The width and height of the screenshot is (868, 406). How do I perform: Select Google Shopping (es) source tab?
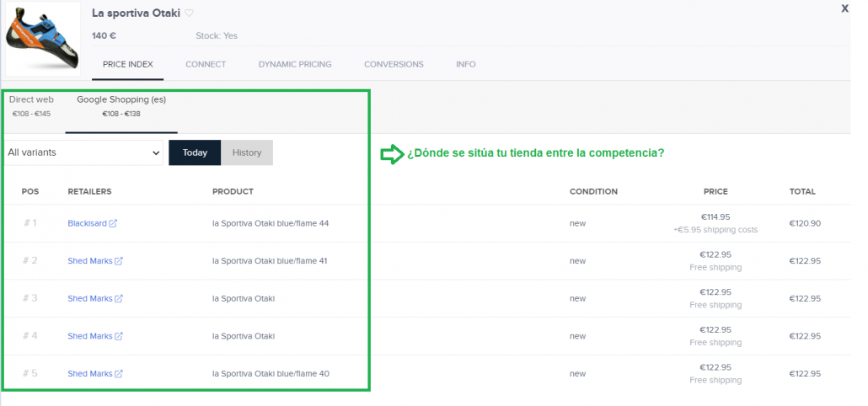click(x=121, y=106)
